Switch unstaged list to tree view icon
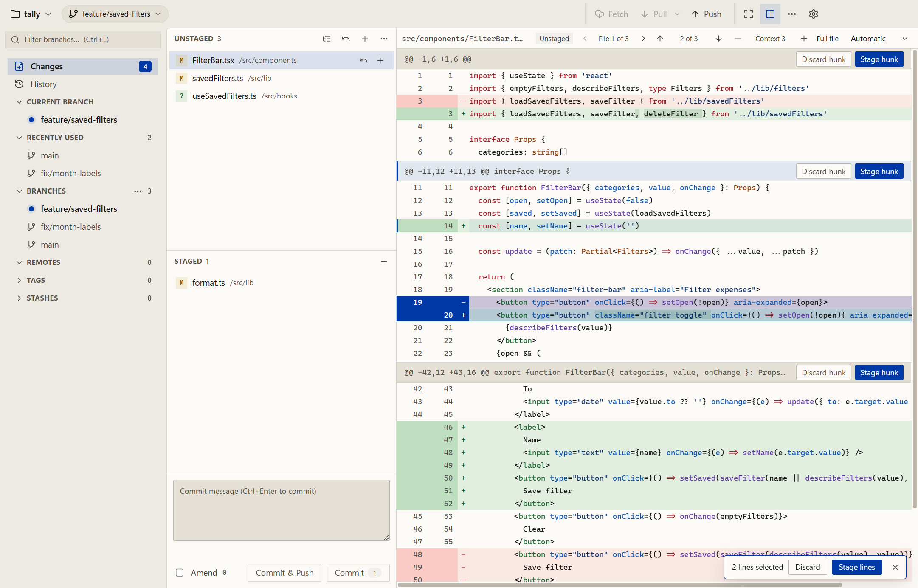This screenshot has height=588, width=918. pos(327,39)
